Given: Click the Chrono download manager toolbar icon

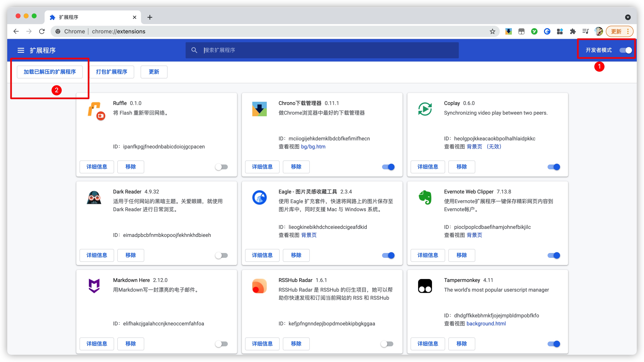Looking at the screenshot, I should [508, 31].
